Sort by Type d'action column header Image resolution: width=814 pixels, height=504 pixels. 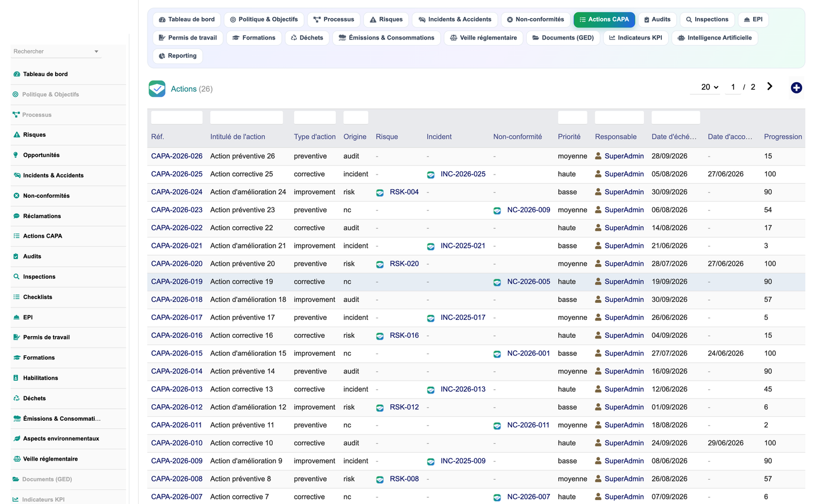click(x=315, y=137)
